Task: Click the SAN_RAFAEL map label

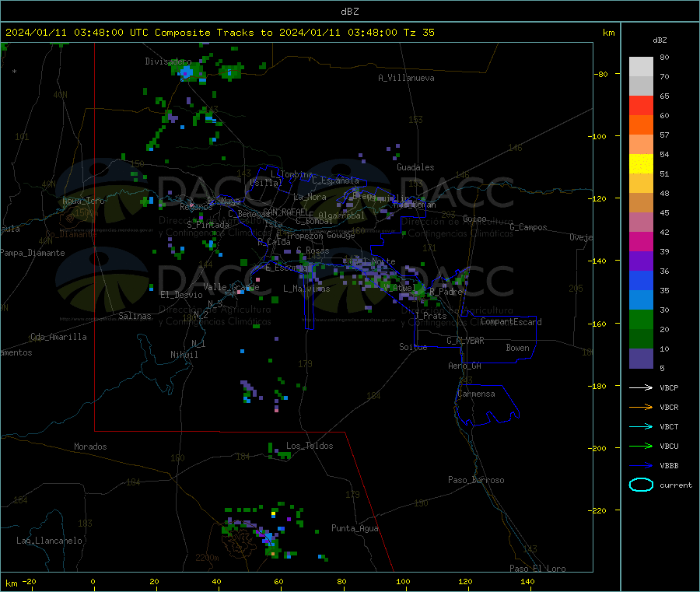Action: click(x=285, y=212)
